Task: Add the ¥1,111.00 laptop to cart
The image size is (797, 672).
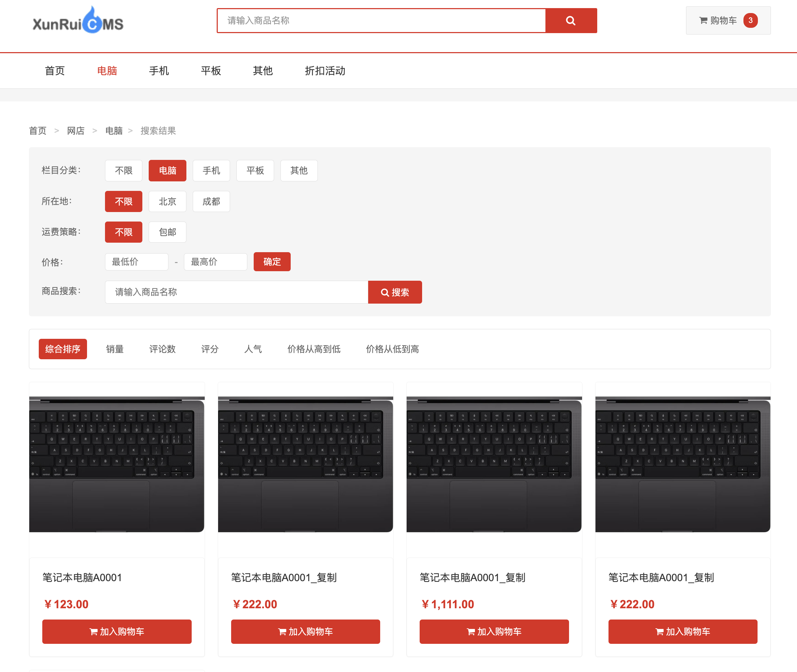Action: click(494, 631)
